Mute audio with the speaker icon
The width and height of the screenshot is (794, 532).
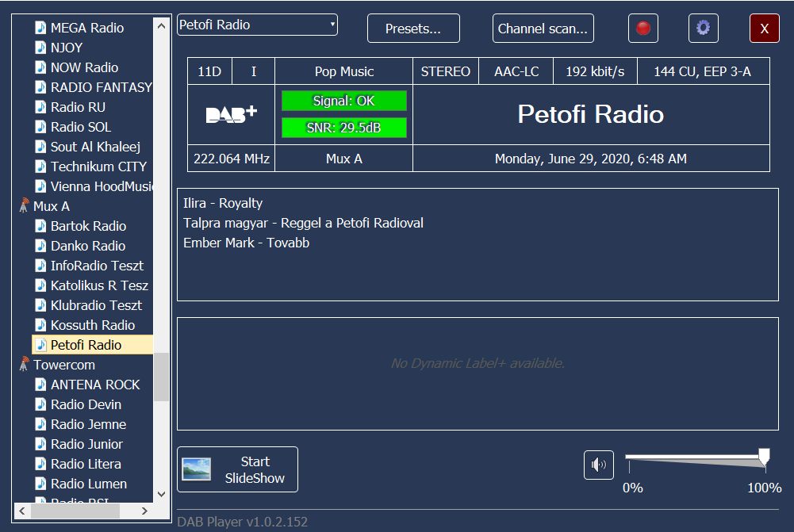point(599,465)
